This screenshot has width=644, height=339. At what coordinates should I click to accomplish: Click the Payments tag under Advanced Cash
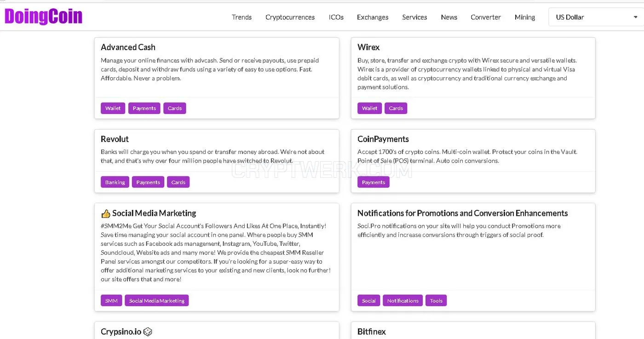pos(144,108)
